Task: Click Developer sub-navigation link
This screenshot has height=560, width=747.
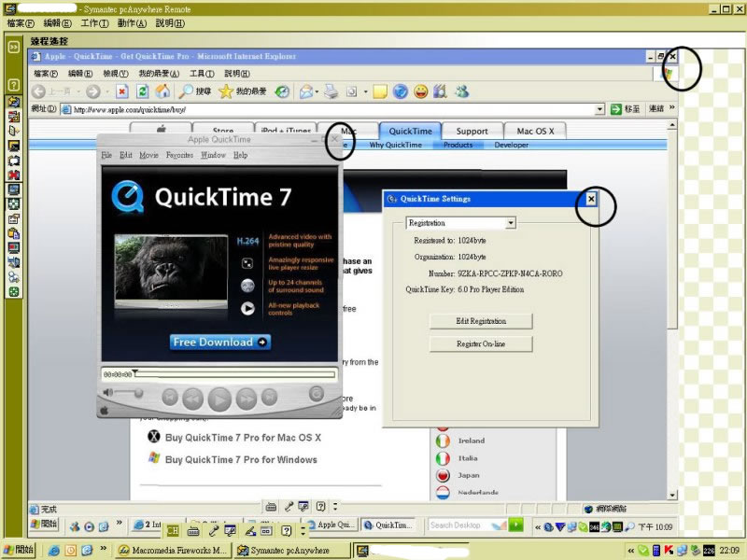Action: click(511, 145)
